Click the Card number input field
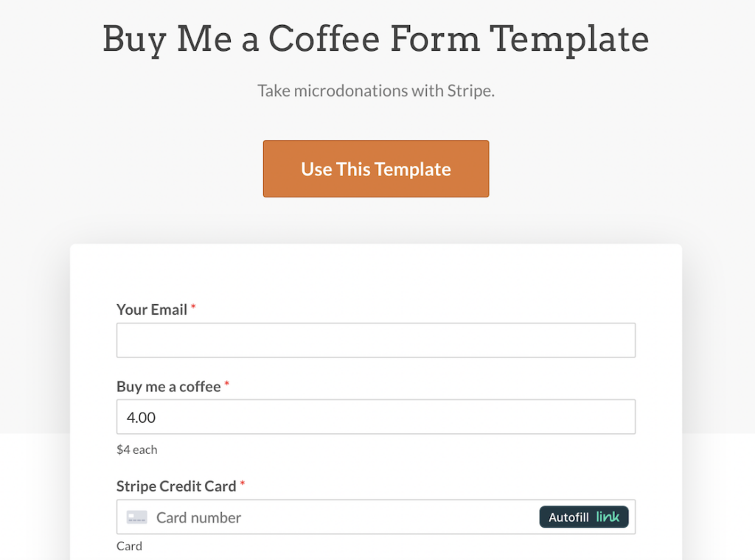This screenshot has width=755, height=560. pyautogui.click(x=332, y=517)
